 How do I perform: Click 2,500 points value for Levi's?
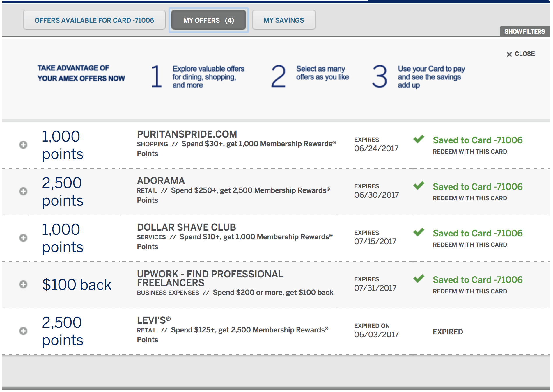[x=63, y=331]
